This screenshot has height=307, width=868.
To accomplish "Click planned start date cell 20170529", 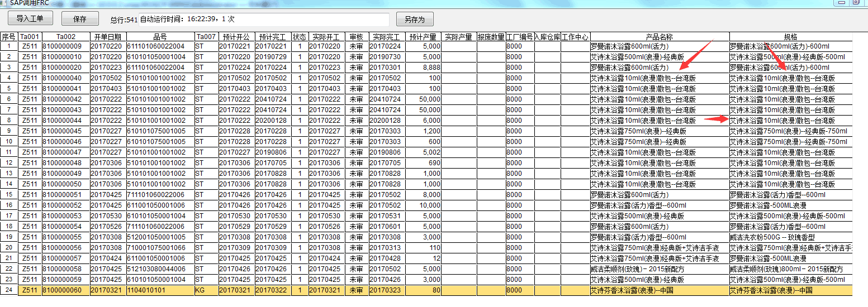I will click(x=236, y=227).
